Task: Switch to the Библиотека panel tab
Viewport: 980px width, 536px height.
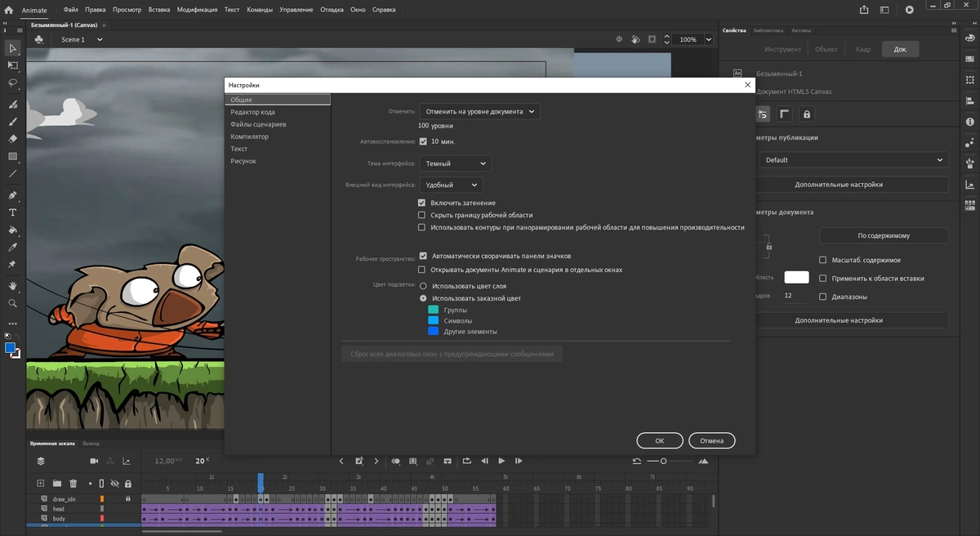Action: click(768, 30)
